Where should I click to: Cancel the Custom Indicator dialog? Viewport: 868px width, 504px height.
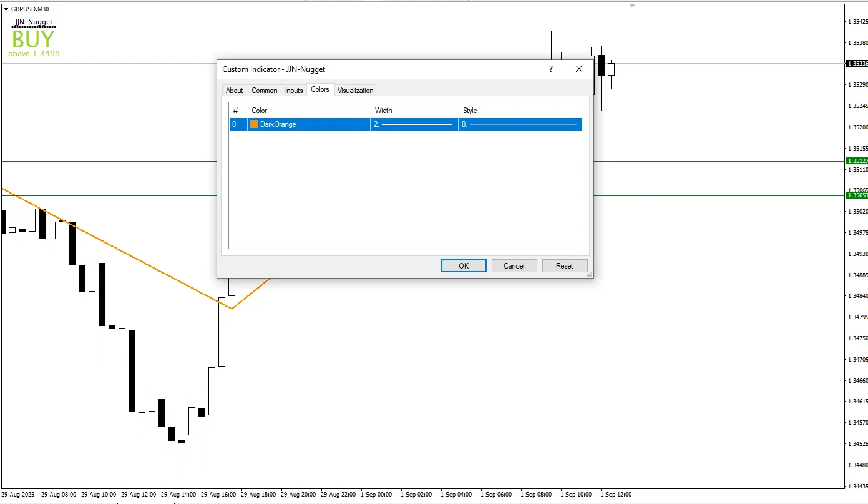coord(514,265)
